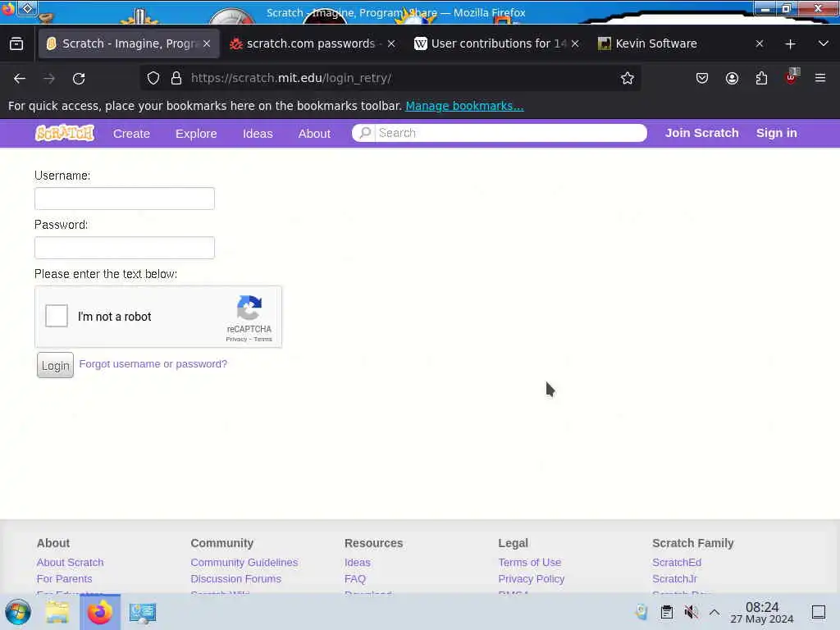This screenshot has width=840, height=630.
Task: Click the Firefox taskbar icon
Action: (100, 612)
